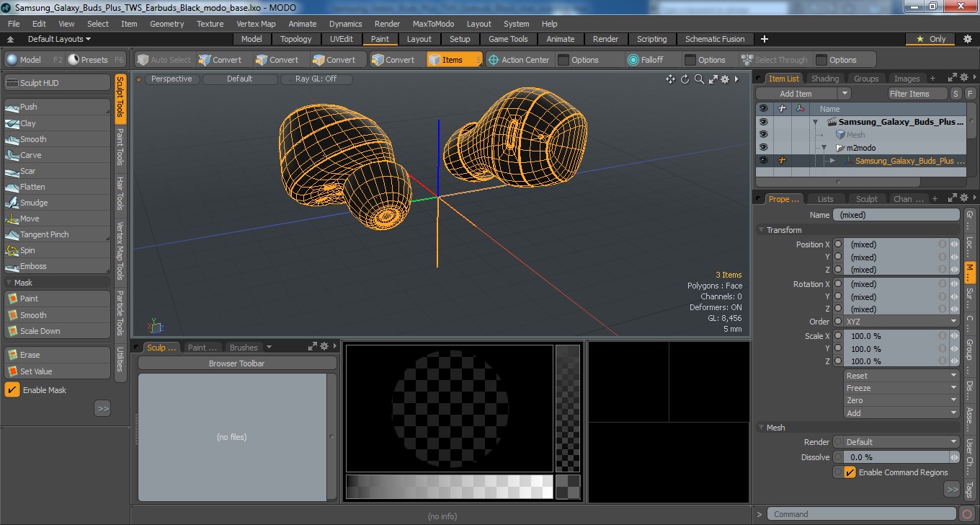Click the record icon beside Command field
This screenshot has height=525, width=980.
(968, 514)
